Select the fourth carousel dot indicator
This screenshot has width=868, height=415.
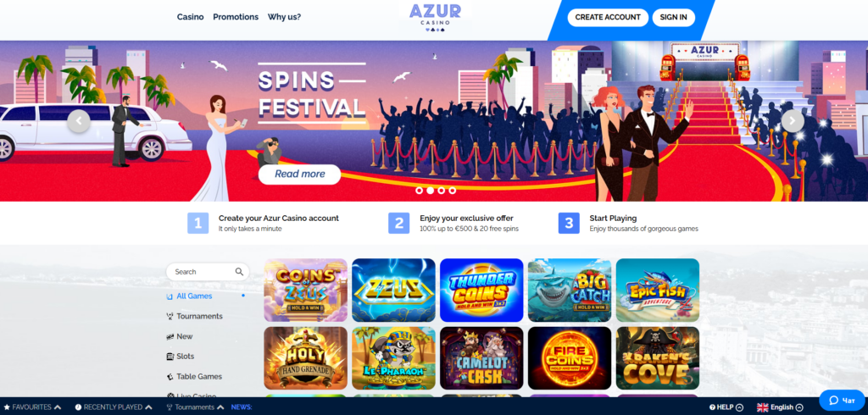click(x=453, y=191)
